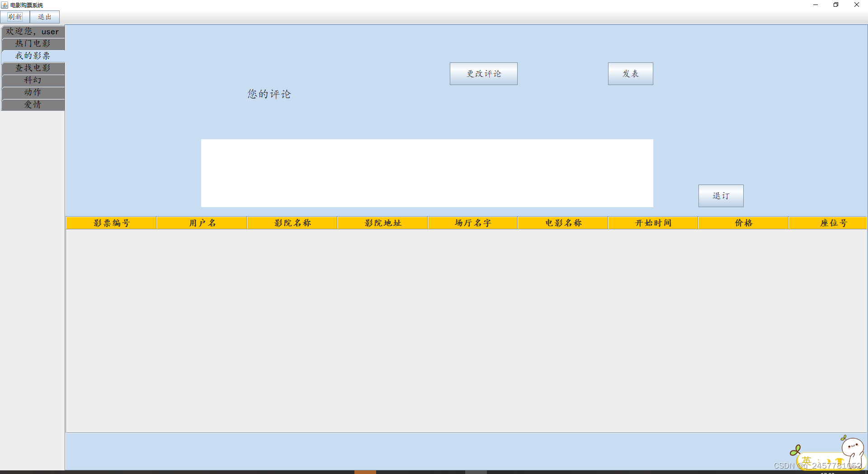Click the 影院地址 column header
Screen dimensions: 868x474
382,223
